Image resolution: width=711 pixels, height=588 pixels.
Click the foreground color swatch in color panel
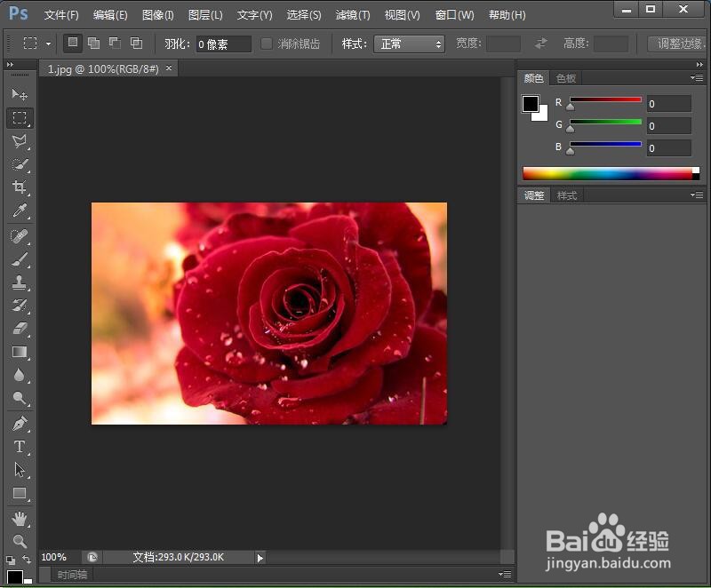pyautogui.click(x=530, y=104)
